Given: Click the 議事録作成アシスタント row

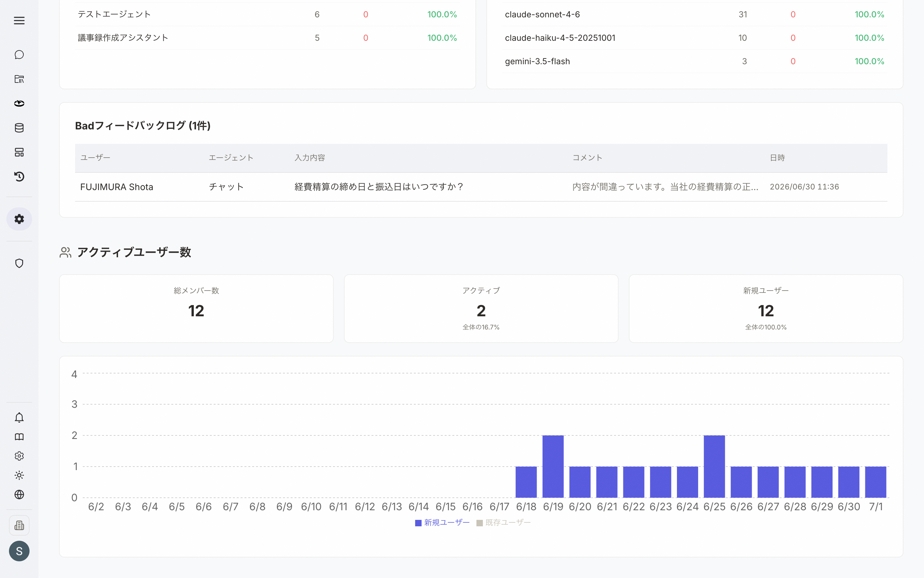Looking at the screenshot, I should (267, 38).
